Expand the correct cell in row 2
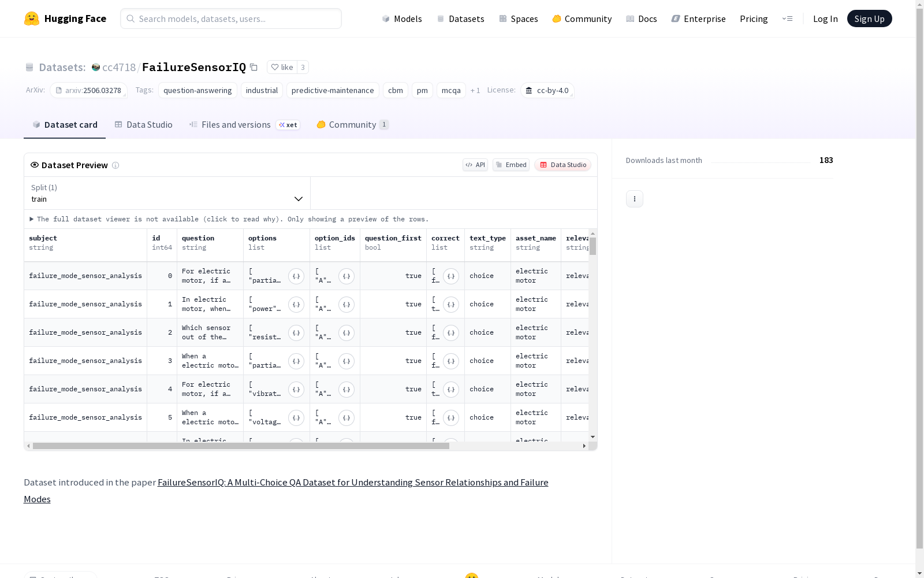The width and height of the screenshot is (924, 578). point(451,333)
